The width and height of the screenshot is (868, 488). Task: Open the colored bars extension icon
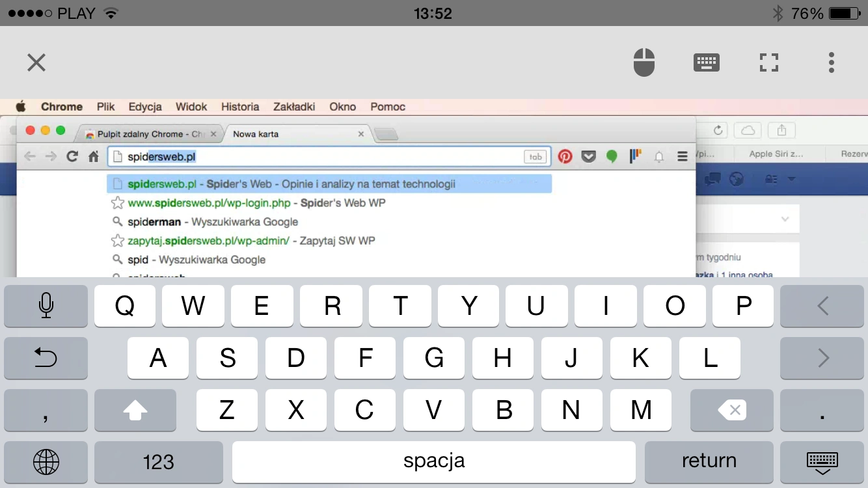coord(635,156)
